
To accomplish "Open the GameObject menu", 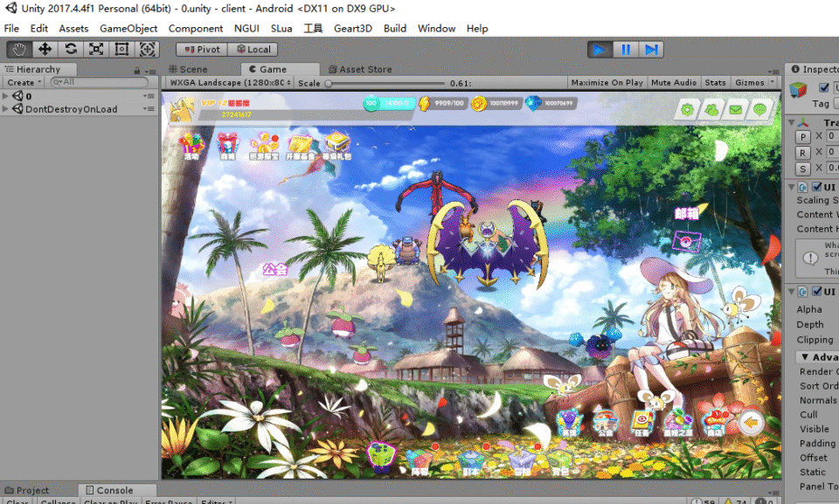I will [x=128, y=28].
